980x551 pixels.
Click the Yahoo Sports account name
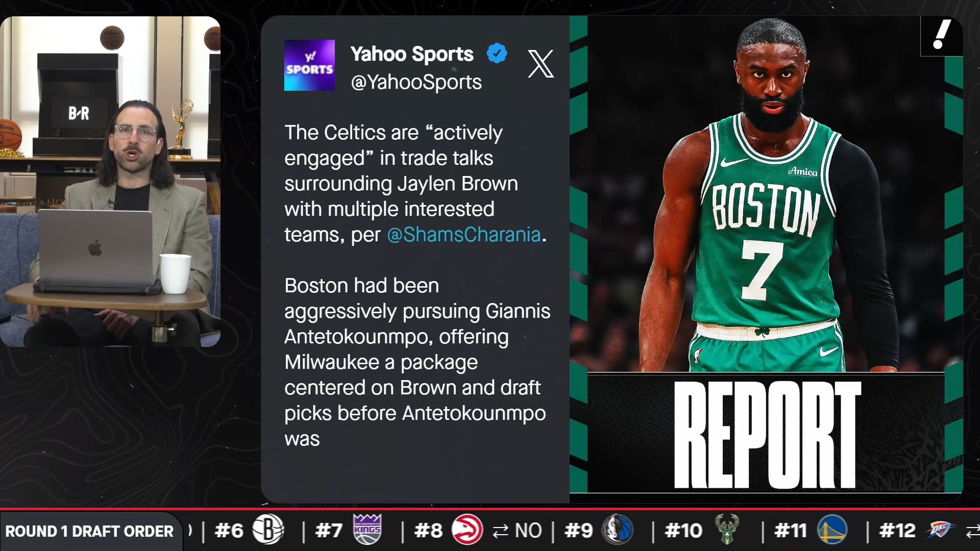412,54
